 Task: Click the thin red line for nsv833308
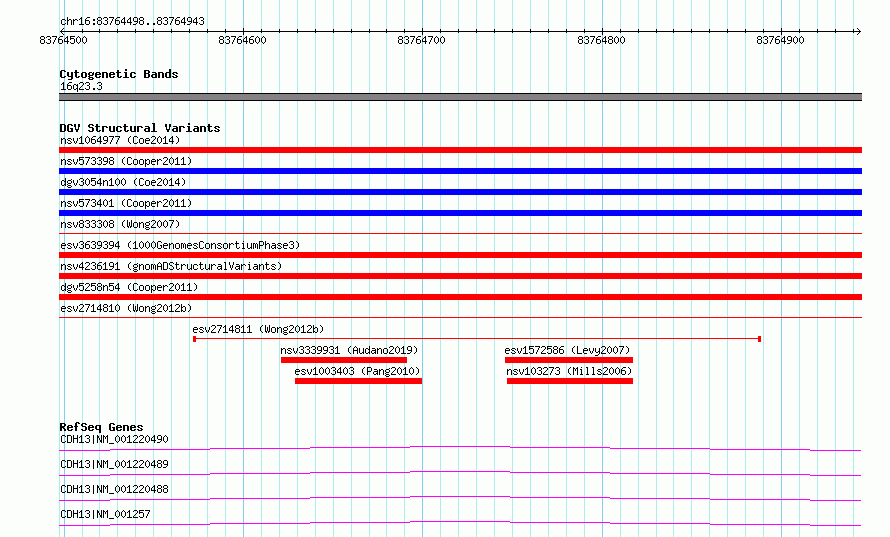coord(460,233)
